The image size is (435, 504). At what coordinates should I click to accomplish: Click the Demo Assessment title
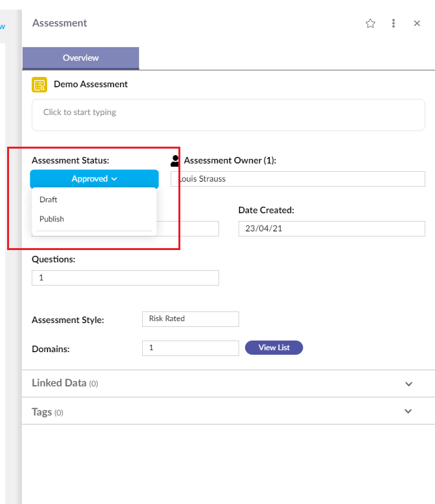tap(90, 84)
